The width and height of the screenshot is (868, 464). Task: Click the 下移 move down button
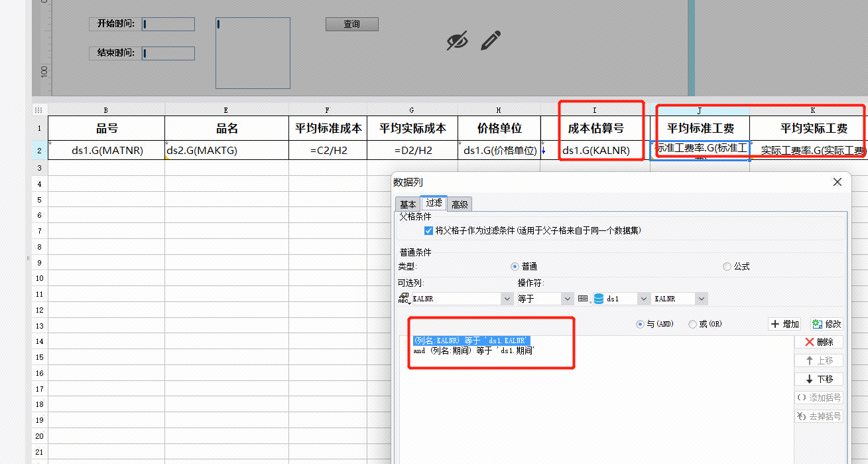(x=818, y=379)
